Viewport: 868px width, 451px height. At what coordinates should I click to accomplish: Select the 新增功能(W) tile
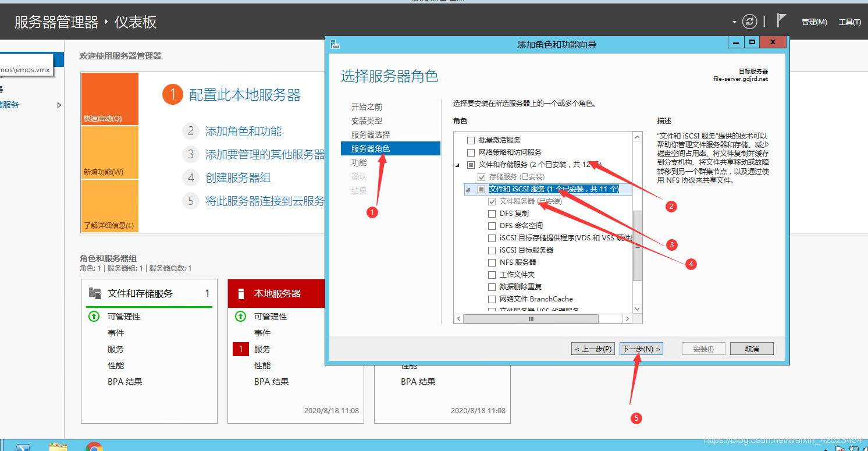(x=110, y=152)
